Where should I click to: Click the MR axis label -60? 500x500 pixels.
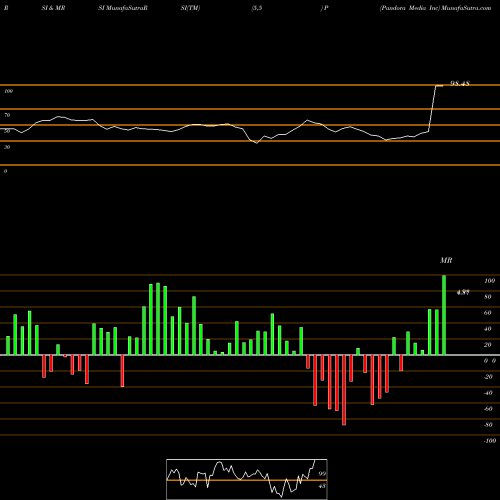click(488, 409)
